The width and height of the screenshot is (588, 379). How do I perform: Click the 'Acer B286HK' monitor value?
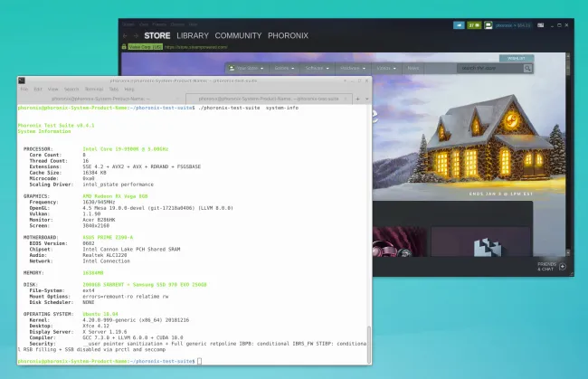point(99,220)
